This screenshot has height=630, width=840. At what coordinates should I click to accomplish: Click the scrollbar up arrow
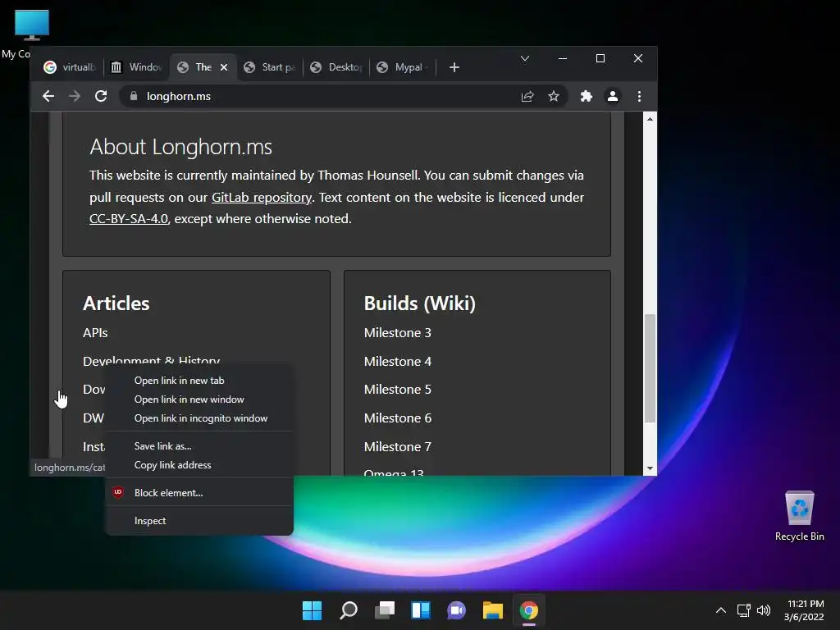coord(650,119)
